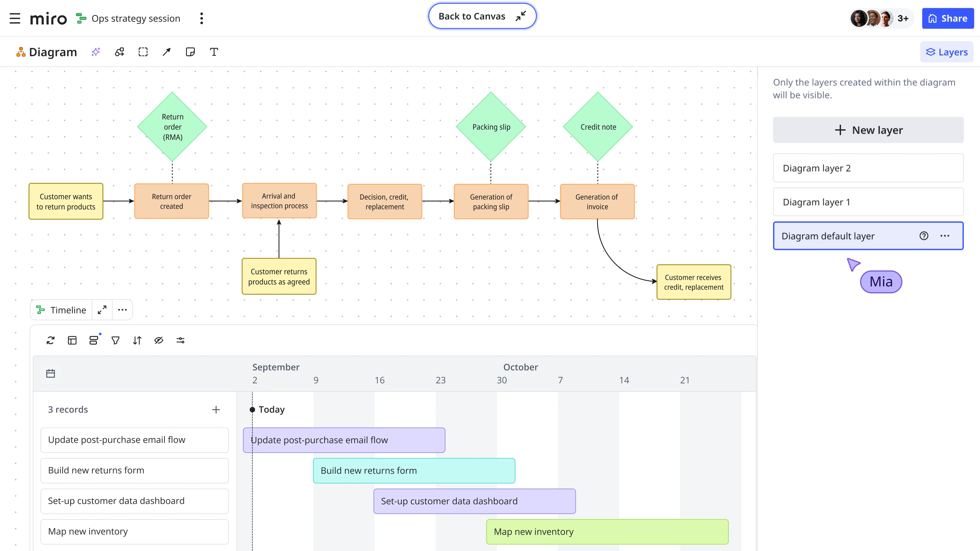Select the Return order (RMA) diamond
This screenshot has height=551, width=980.
(x=172, y=127)
